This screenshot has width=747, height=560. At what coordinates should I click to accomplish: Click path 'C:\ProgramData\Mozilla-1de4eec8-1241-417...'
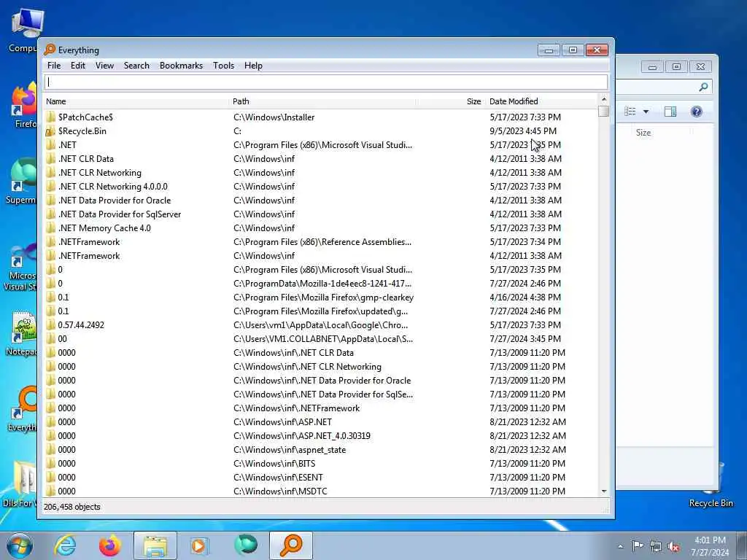tap(322, 284)
